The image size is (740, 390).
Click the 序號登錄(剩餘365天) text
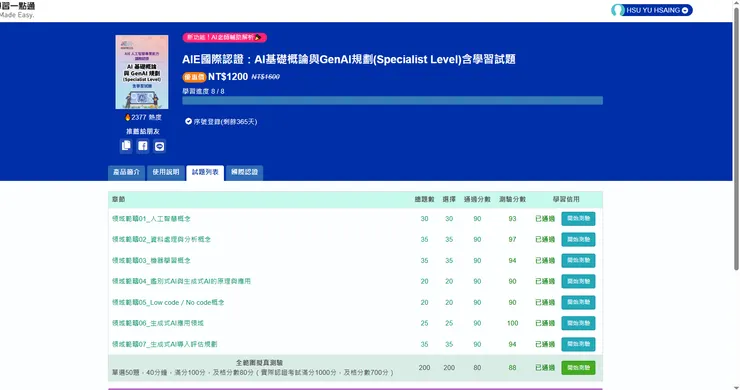click(x=225, y=121)
